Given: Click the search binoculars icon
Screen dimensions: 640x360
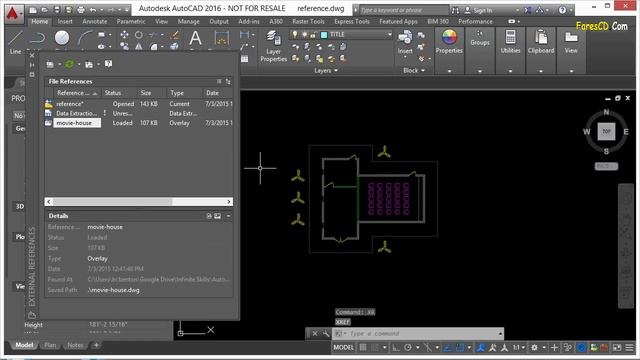Looking at the screenshot, I should pyautogui.click(x=455, y=10).
